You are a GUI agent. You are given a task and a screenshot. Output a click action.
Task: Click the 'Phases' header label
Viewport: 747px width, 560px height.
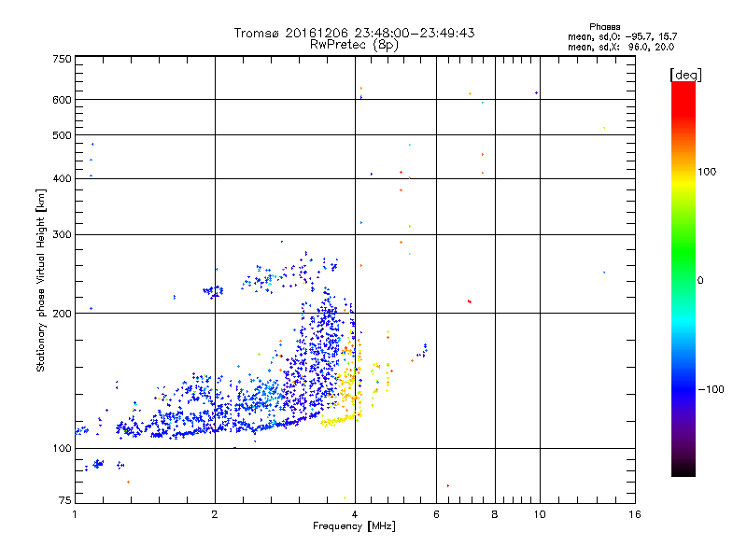[x=604, y=27]
